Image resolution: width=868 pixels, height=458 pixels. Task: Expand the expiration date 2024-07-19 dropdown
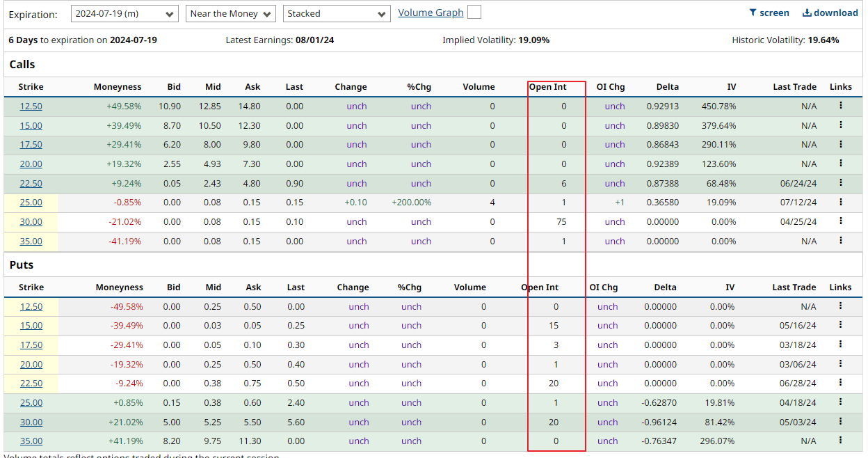124,14
